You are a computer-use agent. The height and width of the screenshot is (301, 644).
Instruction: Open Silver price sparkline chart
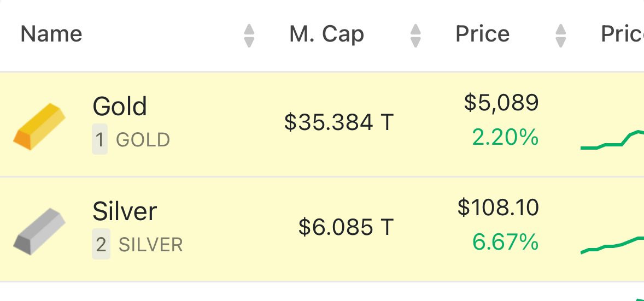(612, 245)
